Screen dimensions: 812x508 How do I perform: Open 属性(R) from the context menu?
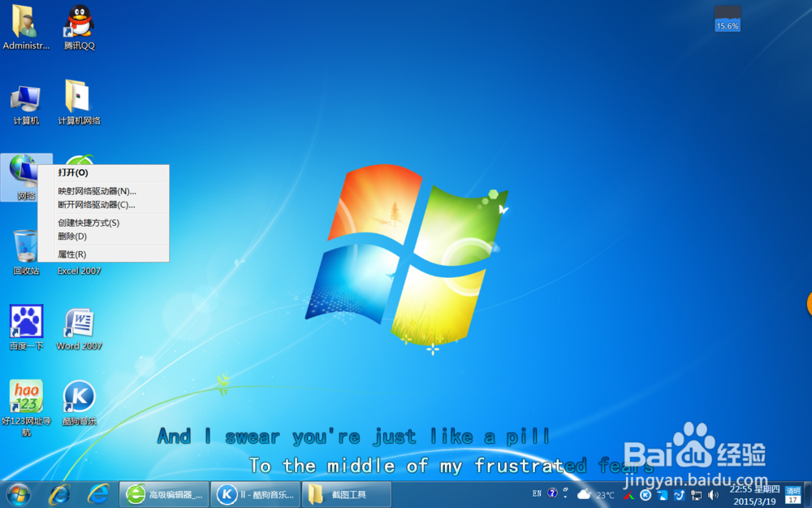(104, 254)
